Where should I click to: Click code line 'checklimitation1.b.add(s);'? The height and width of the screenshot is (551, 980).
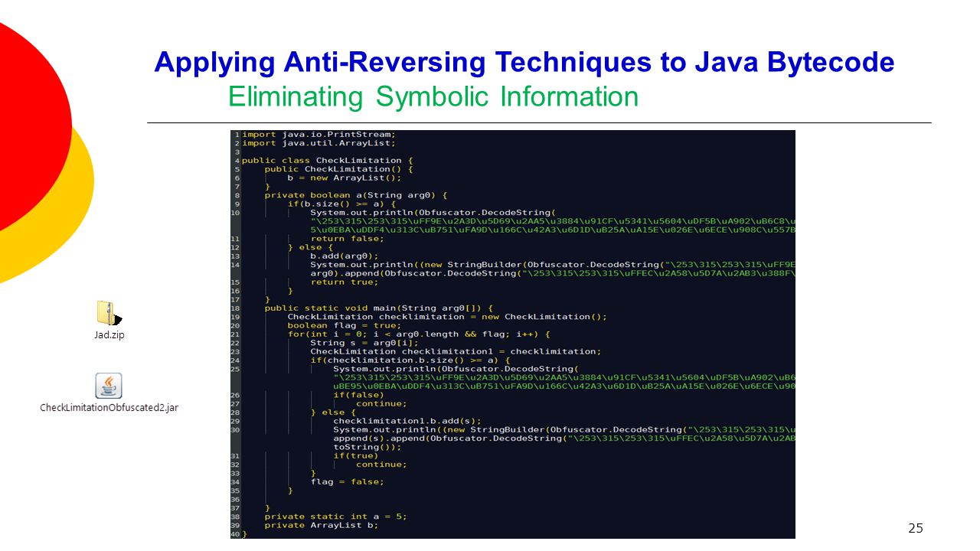click(x=407, y=421)
